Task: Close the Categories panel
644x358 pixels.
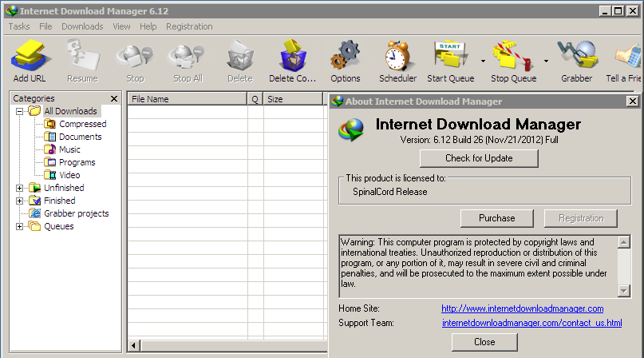Action: coord(114,98)
